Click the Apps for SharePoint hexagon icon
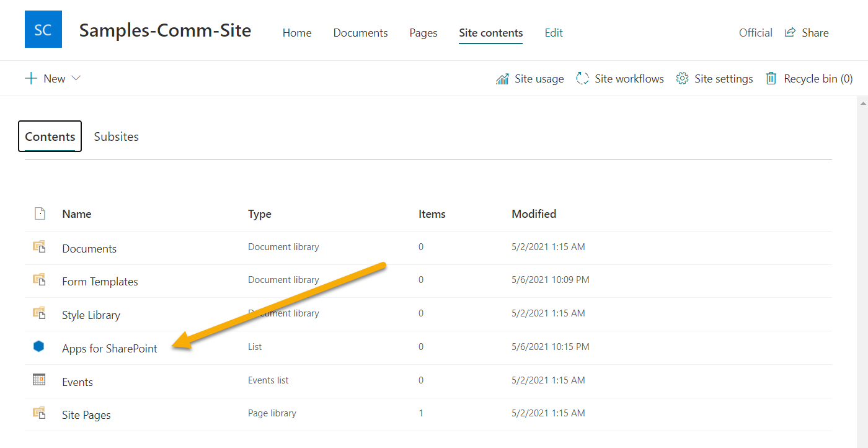This screenshot has height=448, width=868. 39,347
